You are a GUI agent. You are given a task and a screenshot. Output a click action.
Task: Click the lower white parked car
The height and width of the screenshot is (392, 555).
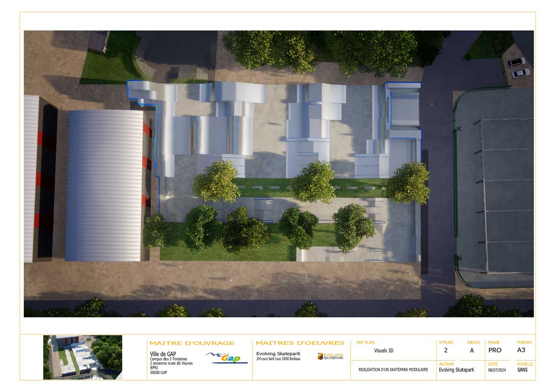tap(520, 73)
